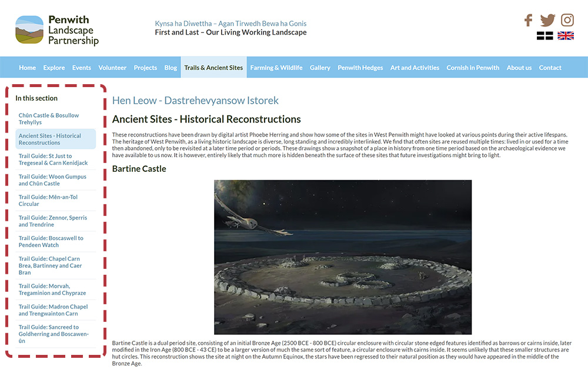Image resolution: width=588 pixels, height=379 pixels.
Task: Select Ancient Sites - Historical Reconstructions sidebar link
Action: (55, 139)
